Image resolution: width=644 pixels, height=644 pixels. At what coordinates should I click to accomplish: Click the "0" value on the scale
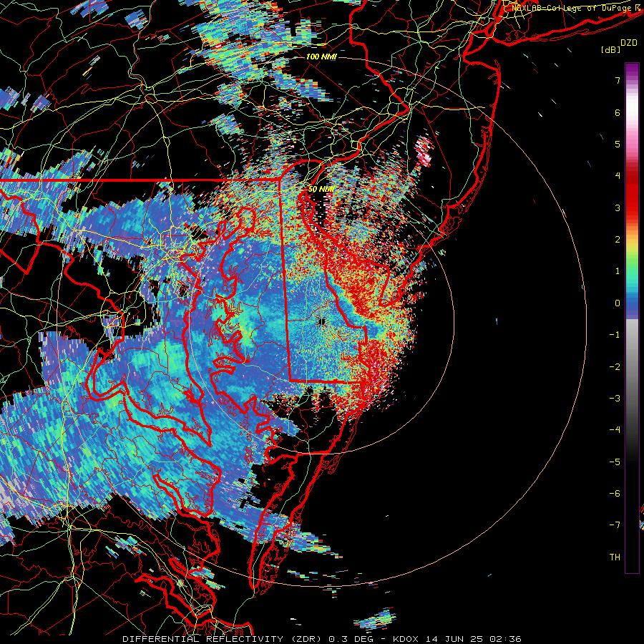click(x=618, y=303)
